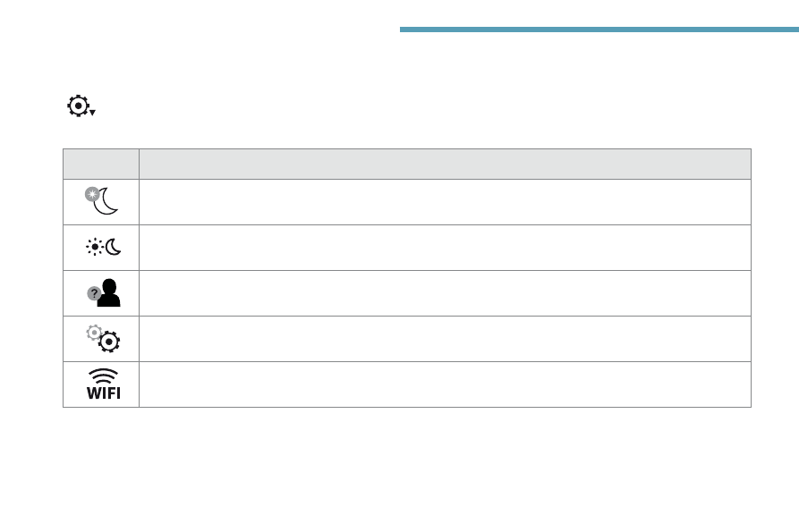Click the settings gear icon above the table
Viewport: 799px width, 532px height.
(x=79, y=106)
